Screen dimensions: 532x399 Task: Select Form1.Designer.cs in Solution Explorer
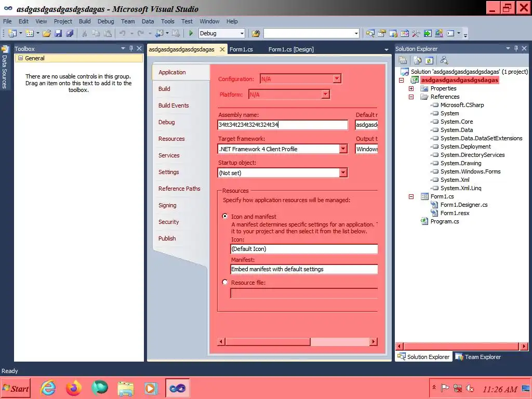tap(464, 205)
